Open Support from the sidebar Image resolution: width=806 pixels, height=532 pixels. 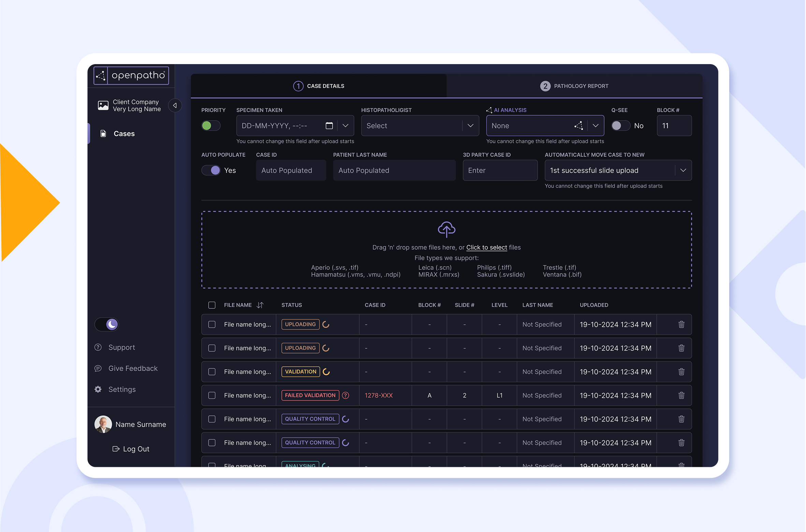[121, 347]
